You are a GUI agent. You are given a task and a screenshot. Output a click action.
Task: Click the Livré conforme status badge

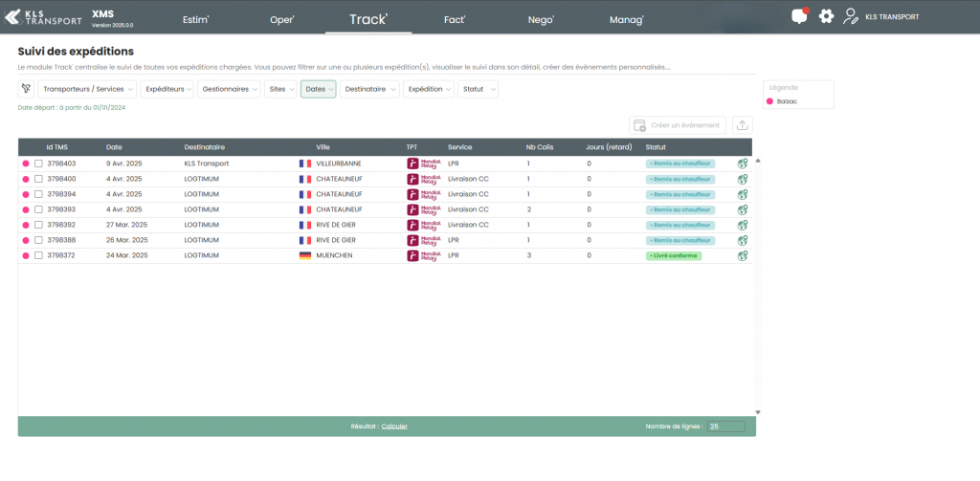point(674,255)
